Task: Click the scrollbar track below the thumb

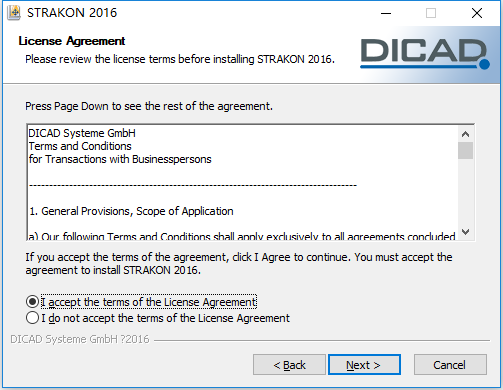Action: [465, 191]
